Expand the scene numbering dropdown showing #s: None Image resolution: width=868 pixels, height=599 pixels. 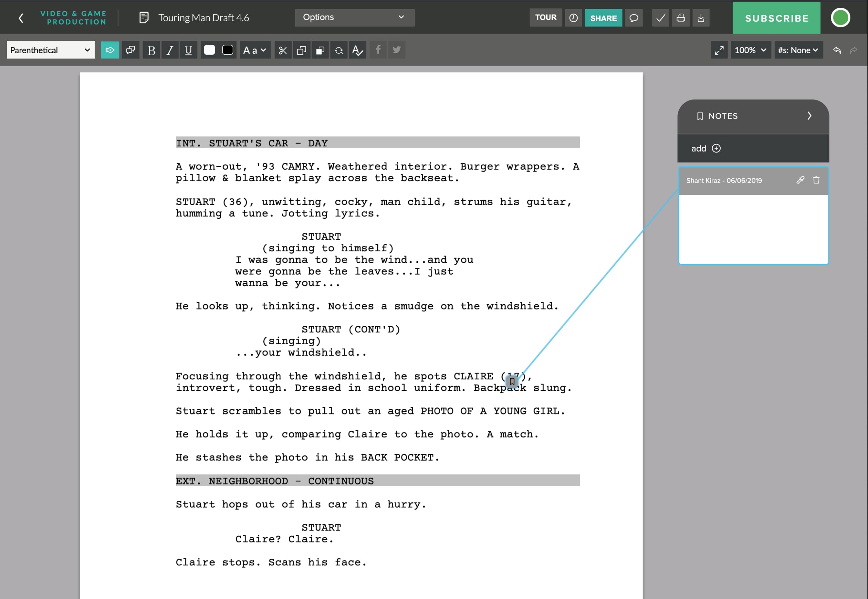tap(798, 49)
